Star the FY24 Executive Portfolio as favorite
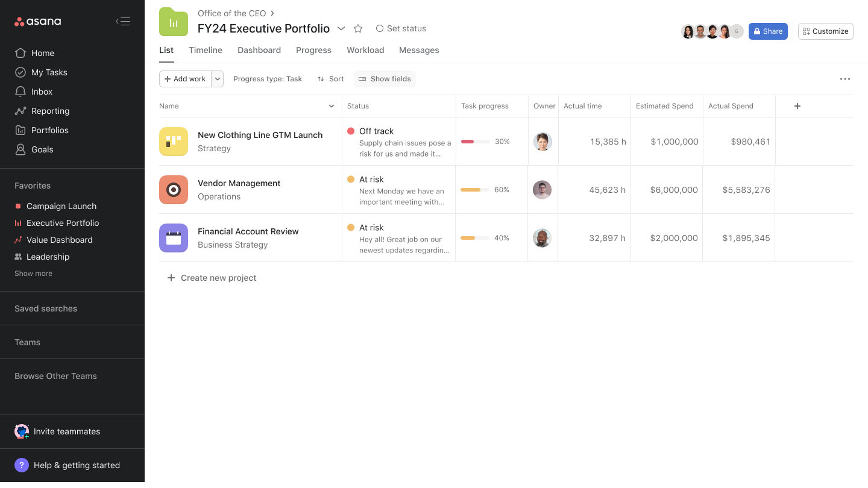The image size is (868, 488). (358, 28)
